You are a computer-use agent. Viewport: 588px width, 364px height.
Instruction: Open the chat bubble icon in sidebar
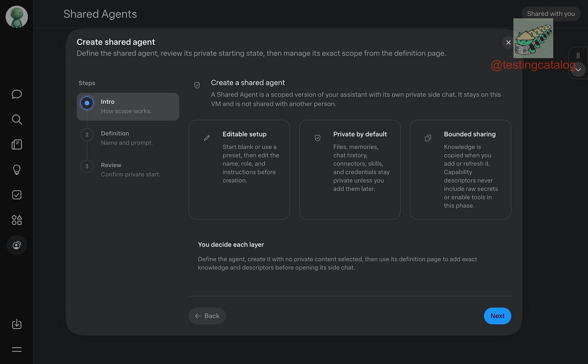[17, 94]
